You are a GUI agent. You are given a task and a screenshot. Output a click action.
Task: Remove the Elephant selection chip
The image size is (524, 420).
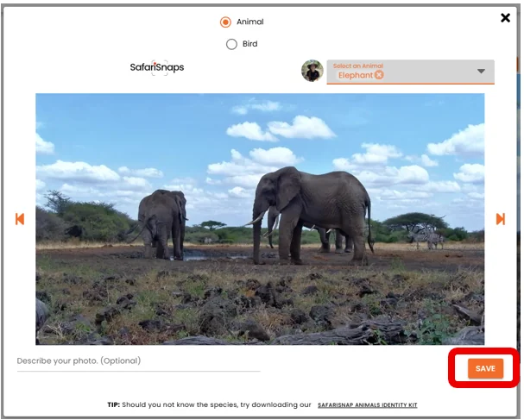point(379,75)
